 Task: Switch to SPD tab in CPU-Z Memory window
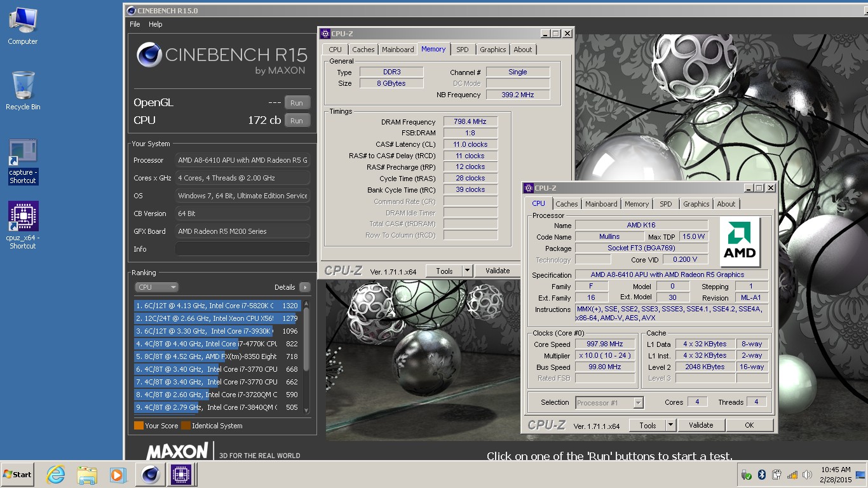tap(463, 50)
